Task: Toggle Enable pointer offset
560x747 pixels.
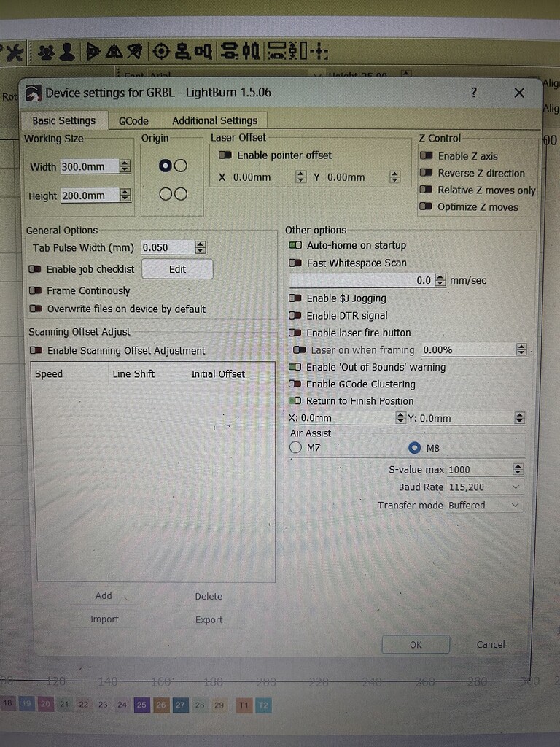Action: 225,155
